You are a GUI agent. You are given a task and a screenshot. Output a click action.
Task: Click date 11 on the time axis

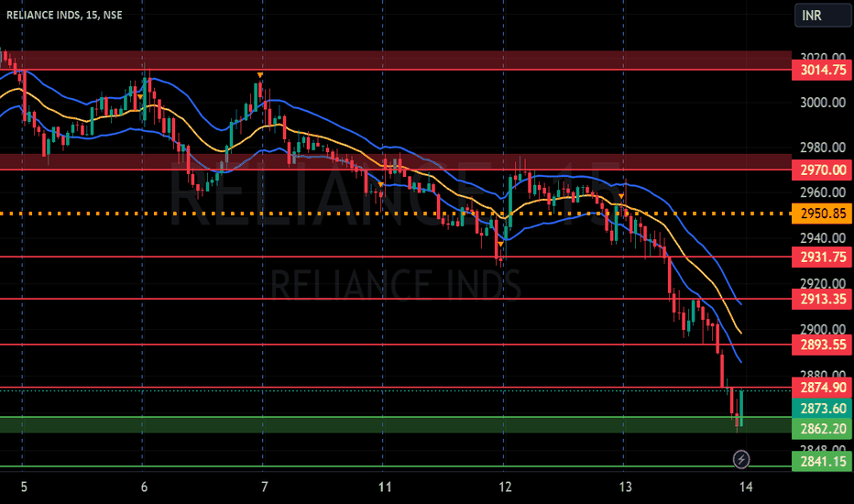point(385,488)
